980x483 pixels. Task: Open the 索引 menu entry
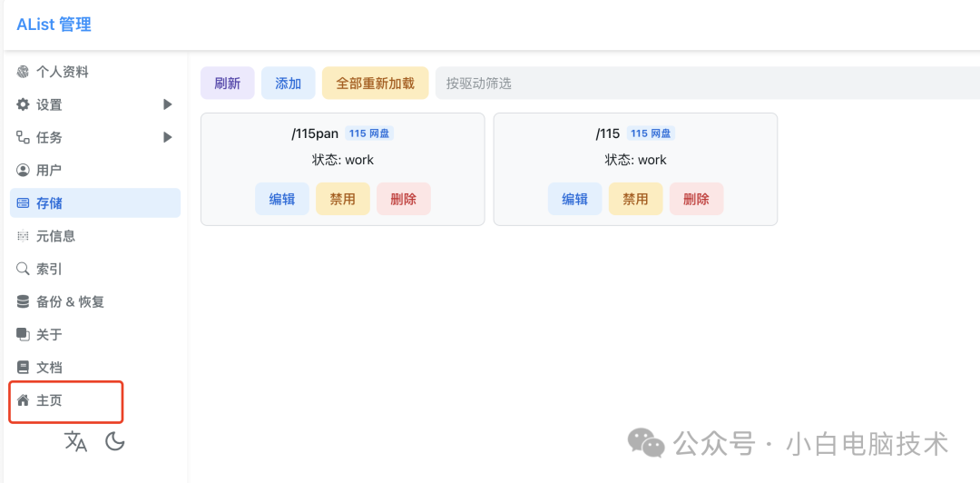click(x=95, y=269)
